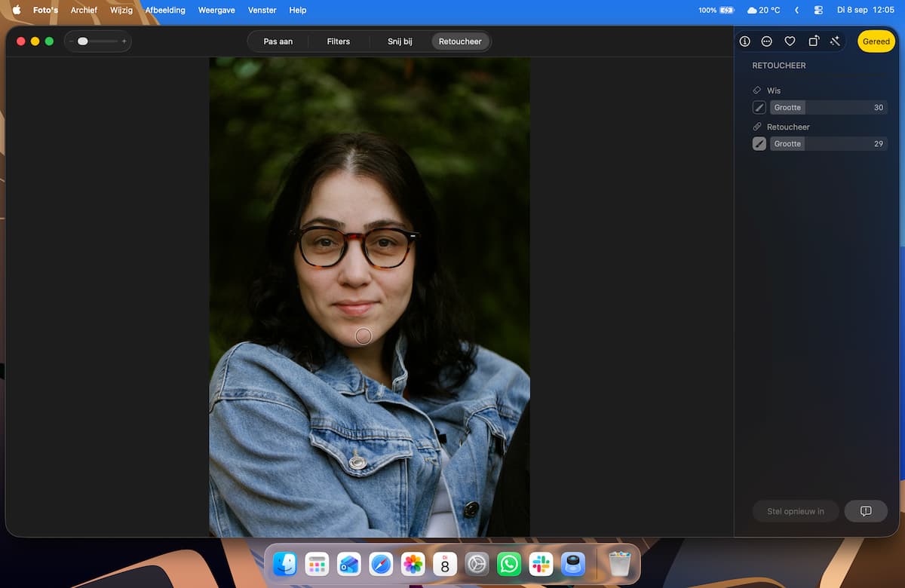Launch WhatsApp from the Dock

(509, 563)
